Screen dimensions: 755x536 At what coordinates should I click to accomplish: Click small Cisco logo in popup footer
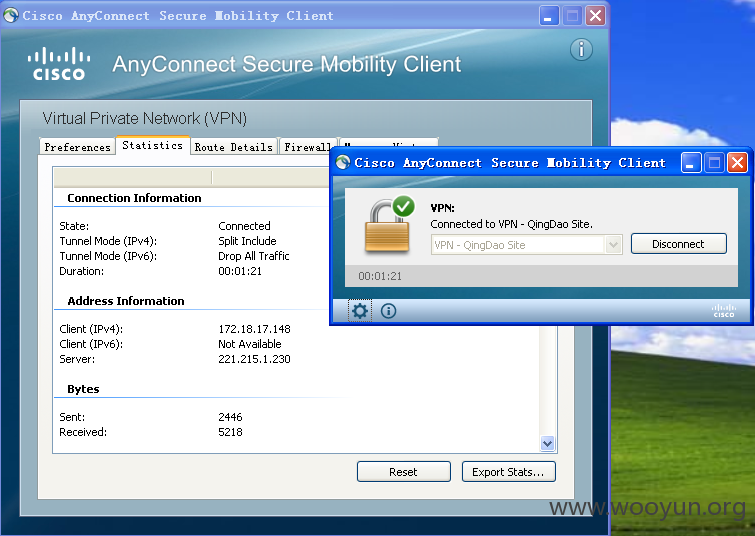(724, 311)
